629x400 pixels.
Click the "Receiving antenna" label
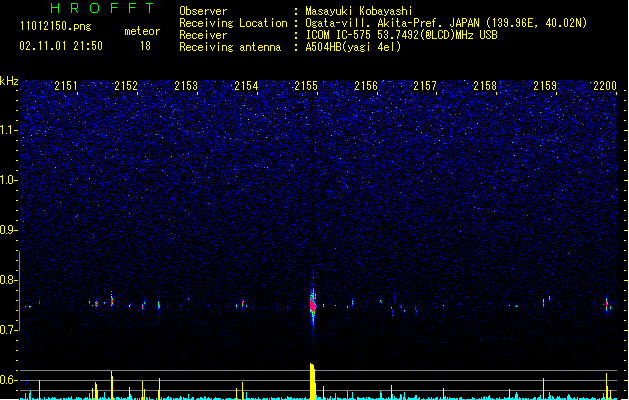[230, 47]
